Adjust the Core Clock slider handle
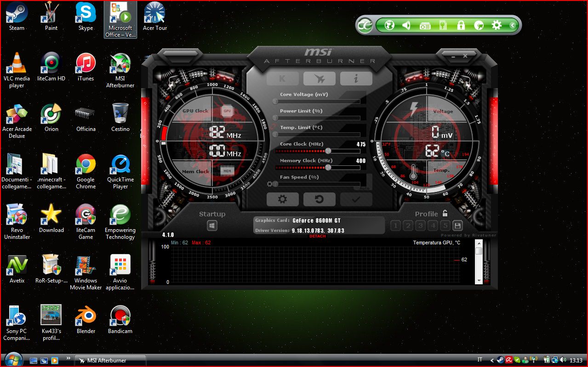The image size is (588, 367). (328, 151)
